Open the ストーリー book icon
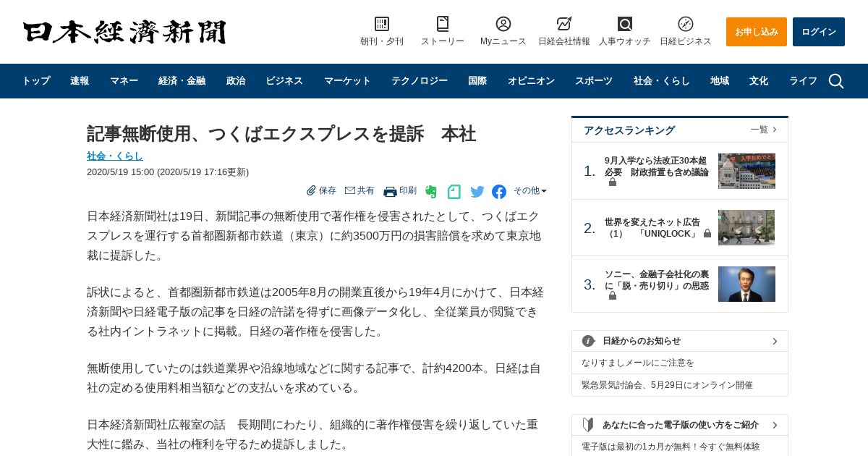Screen dimensions: 868x456 coord(443,24)
